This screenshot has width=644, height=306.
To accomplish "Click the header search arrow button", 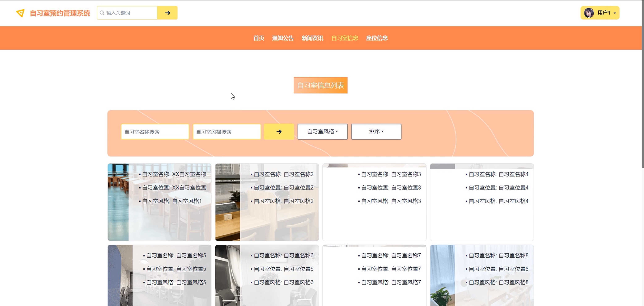I will pyautogui.click(x=167, y=13).
